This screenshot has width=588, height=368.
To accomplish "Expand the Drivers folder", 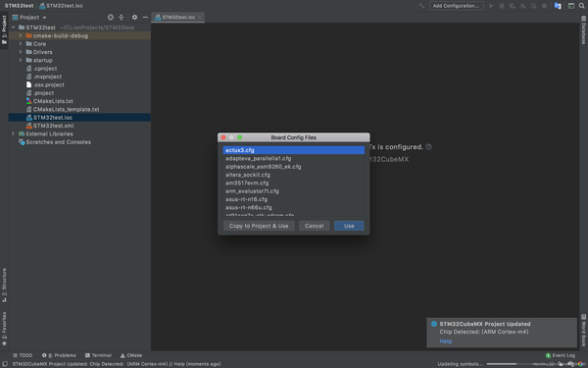I will [21, 52].
